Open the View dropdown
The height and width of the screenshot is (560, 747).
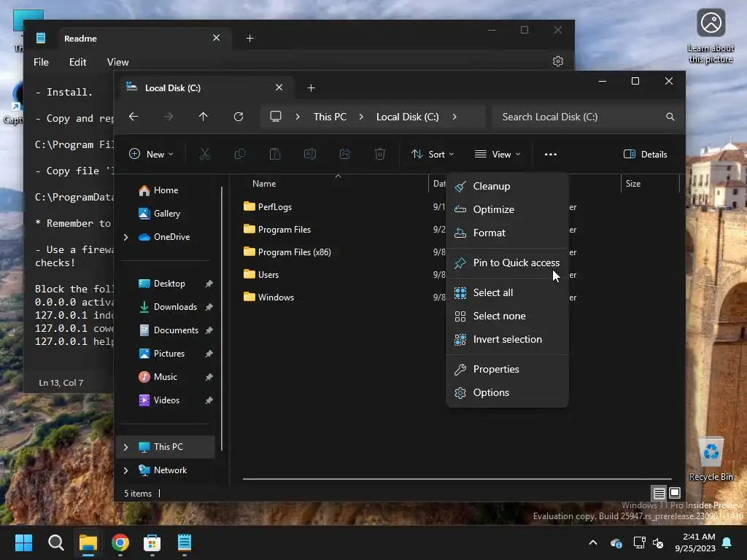(498, 155)
